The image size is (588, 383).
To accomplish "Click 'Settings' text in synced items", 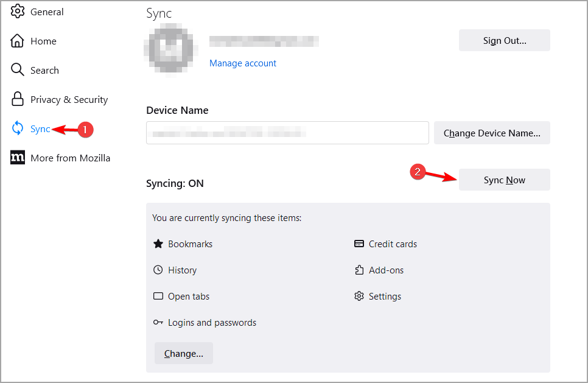I will 385,297.
